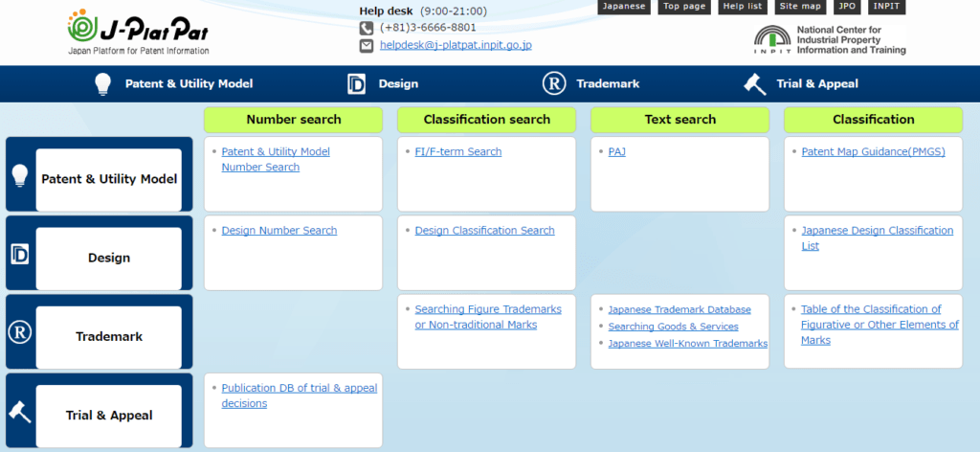980x452 pixels.
Task: Click the gavel icon in left sidebar
Action: [x=19, y=412]
